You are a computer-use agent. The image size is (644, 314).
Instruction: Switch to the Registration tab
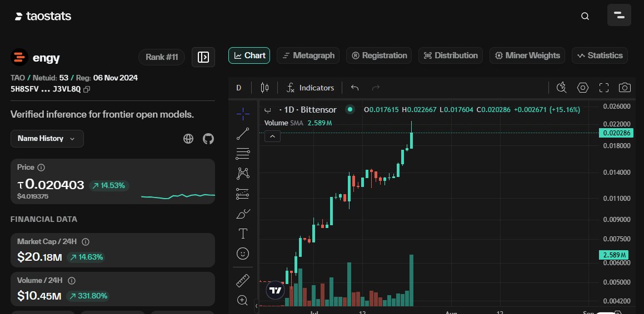[x=379, y=55]
